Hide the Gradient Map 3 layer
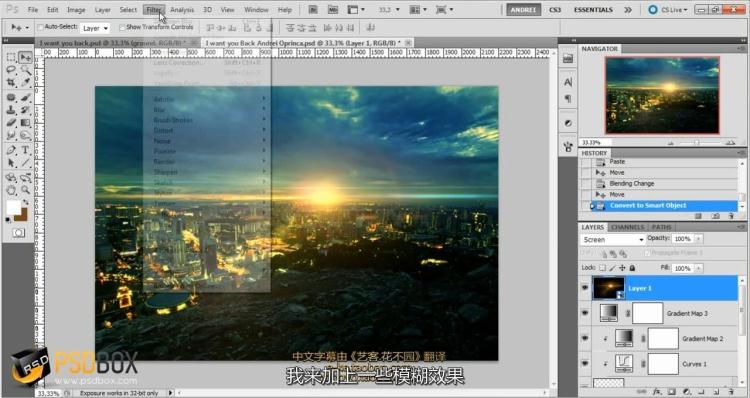Screen dimensions: 750x398 pos(585,313)
